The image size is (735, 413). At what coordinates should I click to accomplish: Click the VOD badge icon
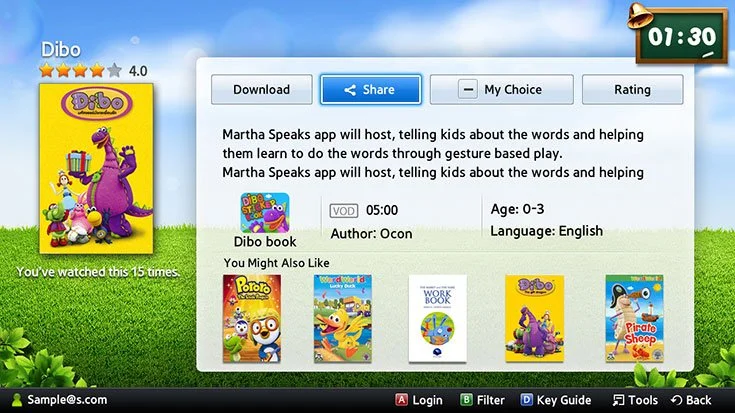click(x=344, y=211)
